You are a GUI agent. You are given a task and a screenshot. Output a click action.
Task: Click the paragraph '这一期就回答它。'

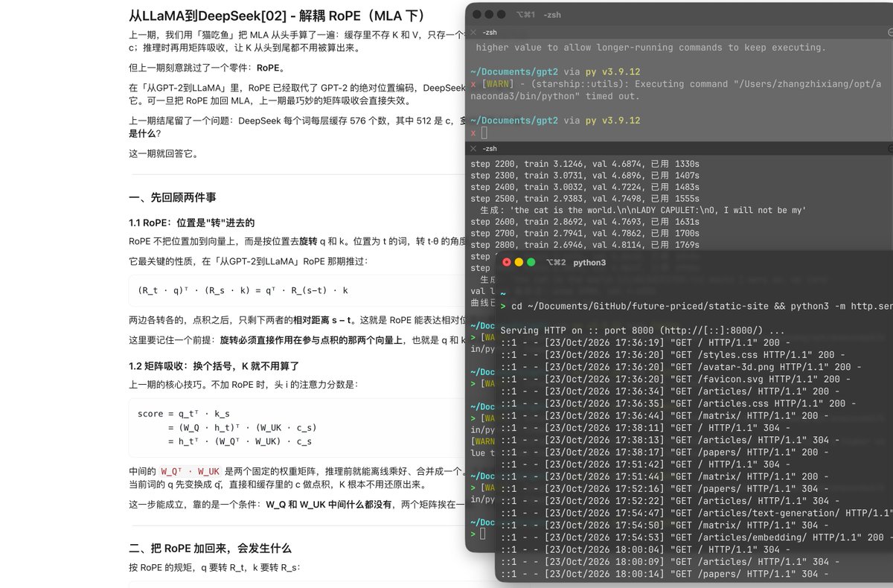point(164,154)
